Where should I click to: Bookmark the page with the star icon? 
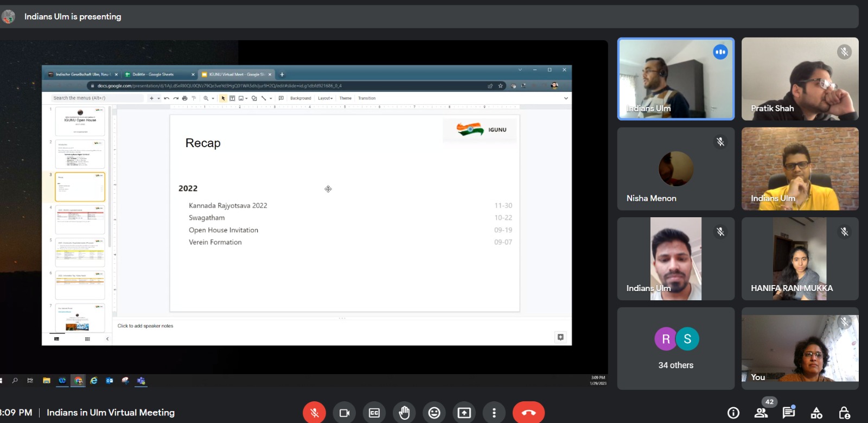coord(500,86)
